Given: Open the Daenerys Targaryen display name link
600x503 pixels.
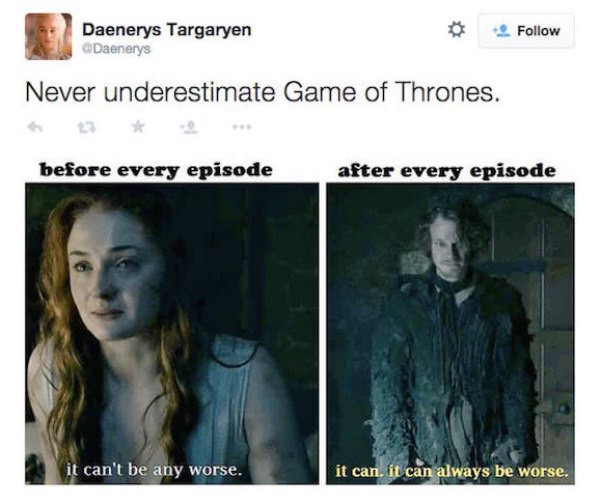Looking at the screenshot, I should [x=167, y=30].
